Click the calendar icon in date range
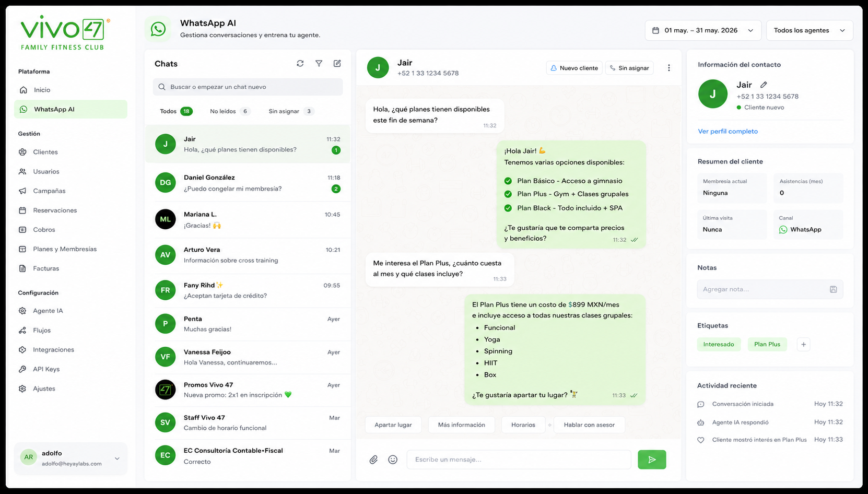Image resolution: width=868 pixels, height=494 pixels. point(655,30)
